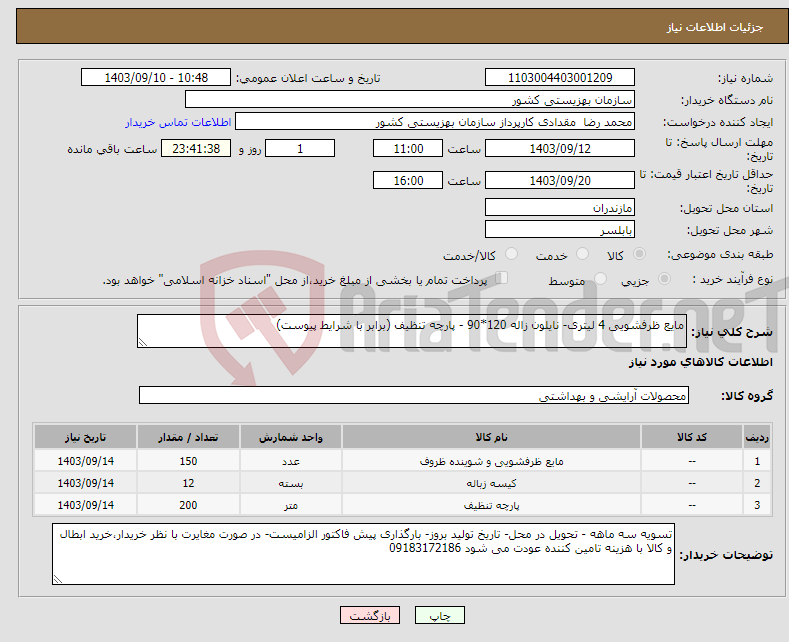Viewport: 789px width, 642px height.
Task: Click the ردیف column header
Action: coord(757,437)
